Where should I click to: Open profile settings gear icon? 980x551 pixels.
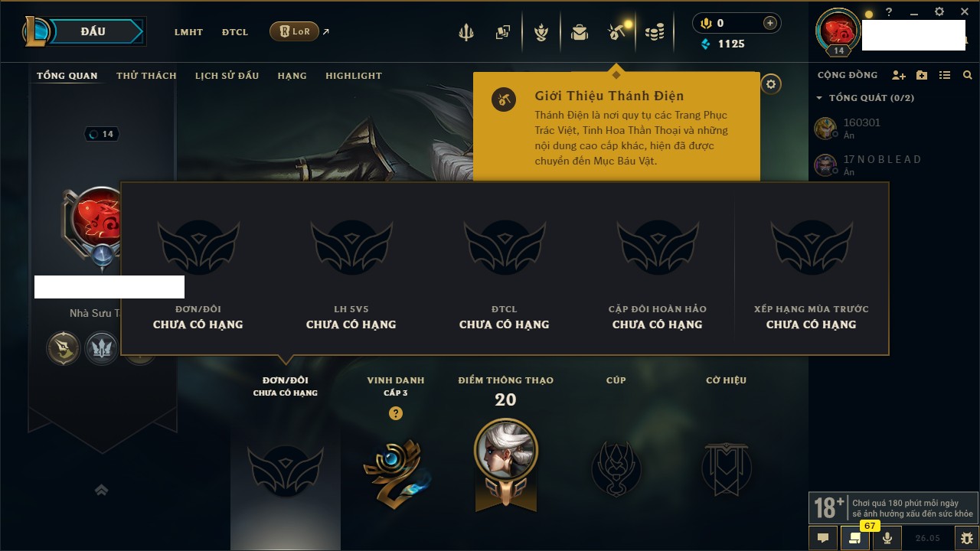point(771,84)
